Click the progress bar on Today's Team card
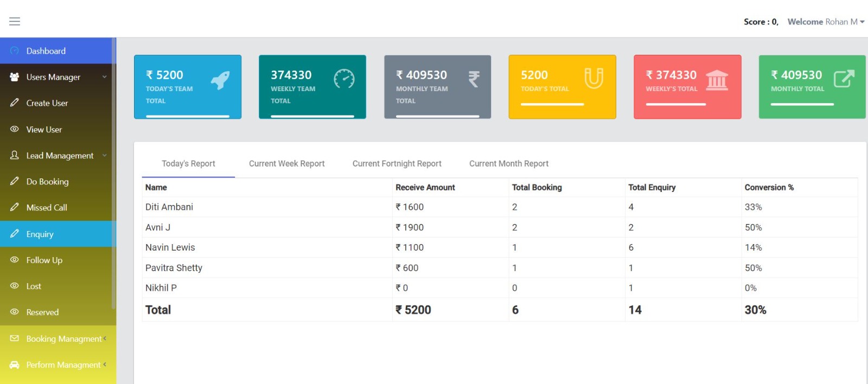This screenshot has width=868, height=384. pos(188,116)
